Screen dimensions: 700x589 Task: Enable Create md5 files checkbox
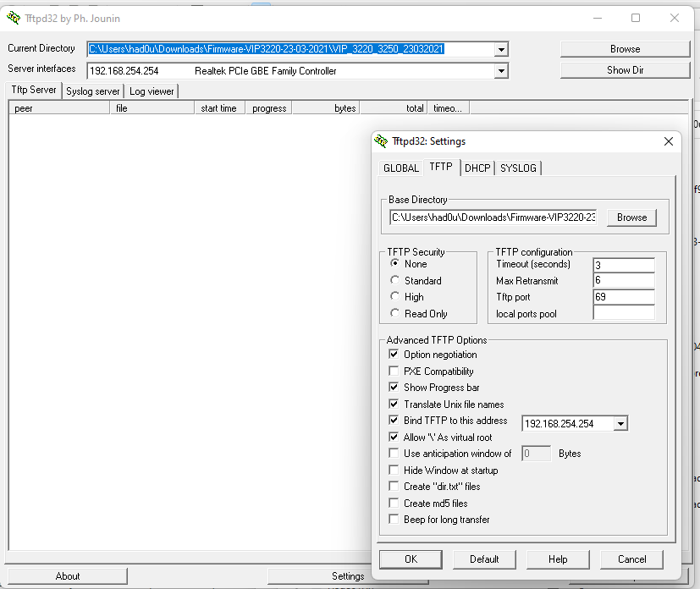pyautogui.click(x=394, y=503)
